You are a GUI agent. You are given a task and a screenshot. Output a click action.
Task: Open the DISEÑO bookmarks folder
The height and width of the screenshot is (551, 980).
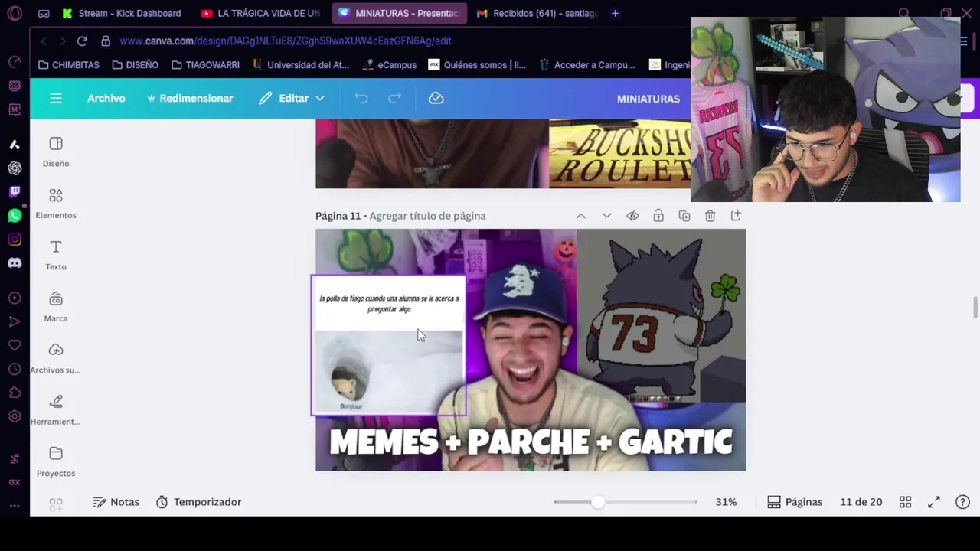[135, 65]
